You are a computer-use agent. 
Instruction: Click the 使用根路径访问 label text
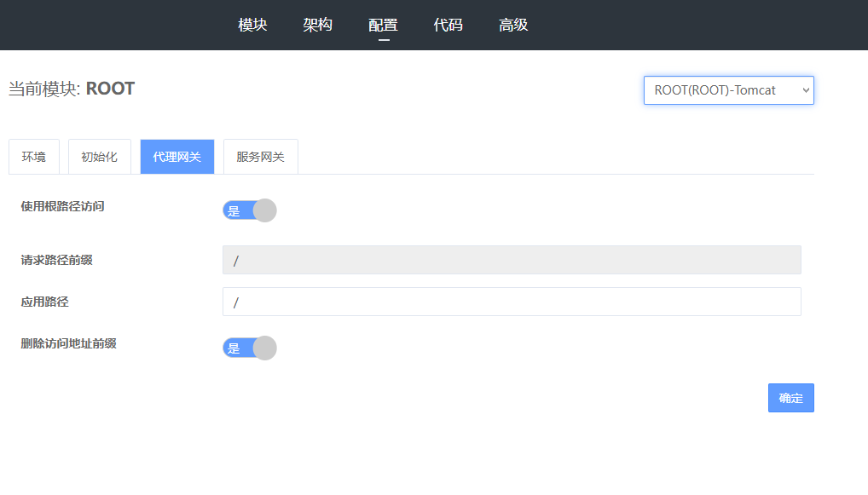click(62, 206)
